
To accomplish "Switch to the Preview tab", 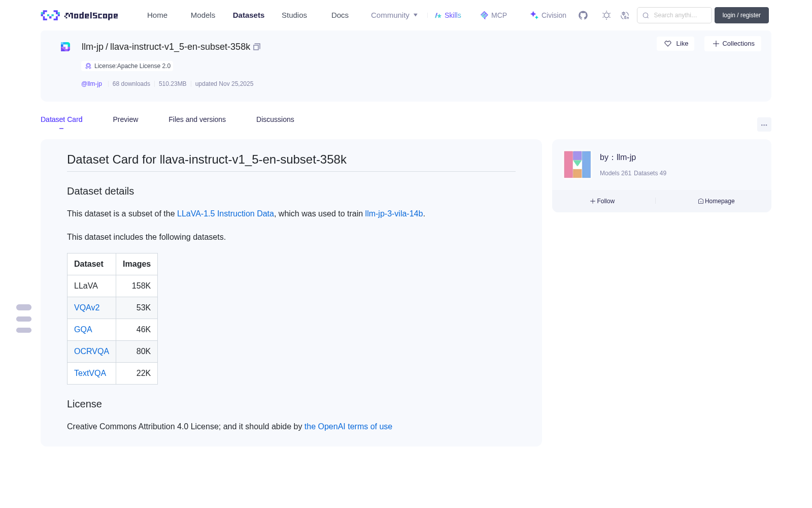I will (125, 119).
